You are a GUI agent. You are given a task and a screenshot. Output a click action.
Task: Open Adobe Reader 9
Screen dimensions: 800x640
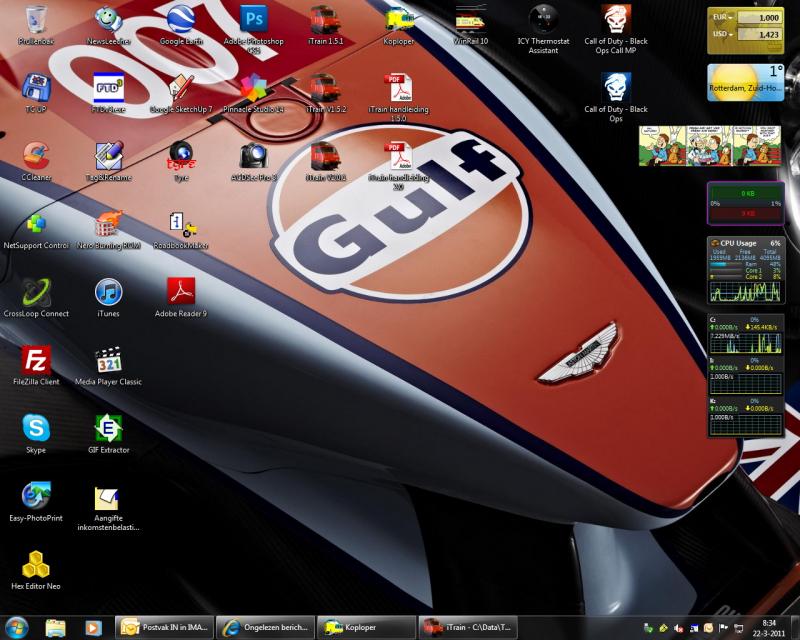click(181, 298)
